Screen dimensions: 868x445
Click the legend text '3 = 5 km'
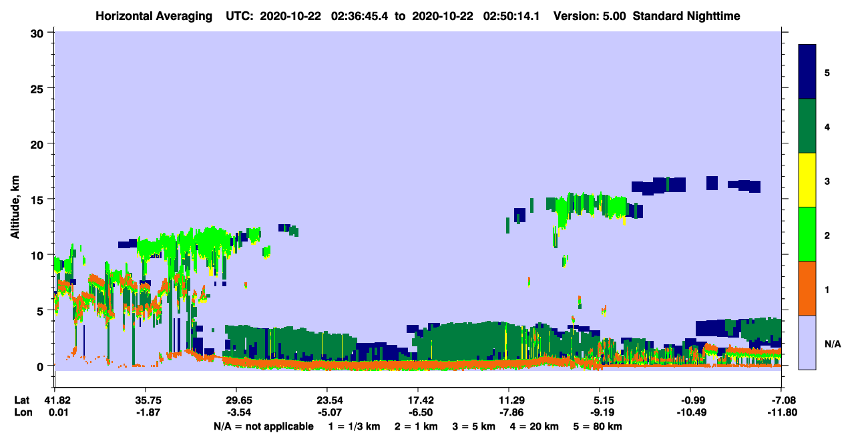475,426
